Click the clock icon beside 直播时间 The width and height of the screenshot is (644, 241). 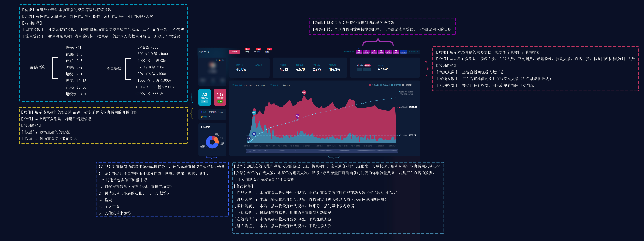click(x=233, y=85)
